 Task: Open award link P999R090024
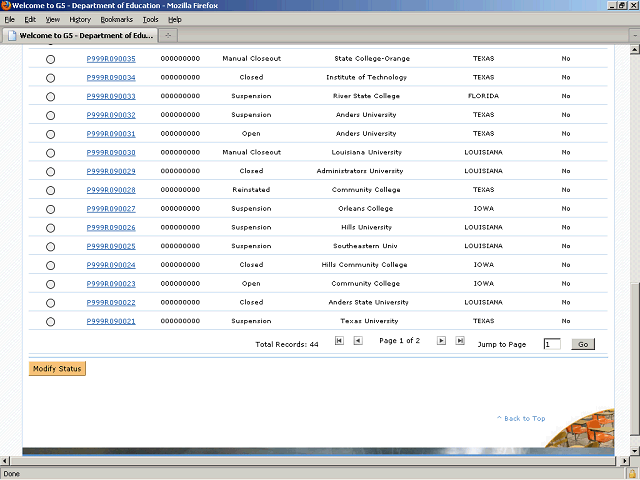point(111,265)
